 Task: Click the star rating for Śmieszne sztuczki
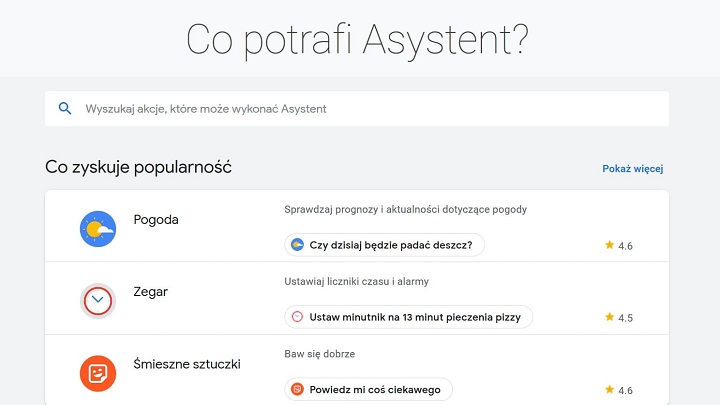tap(609, 389)
